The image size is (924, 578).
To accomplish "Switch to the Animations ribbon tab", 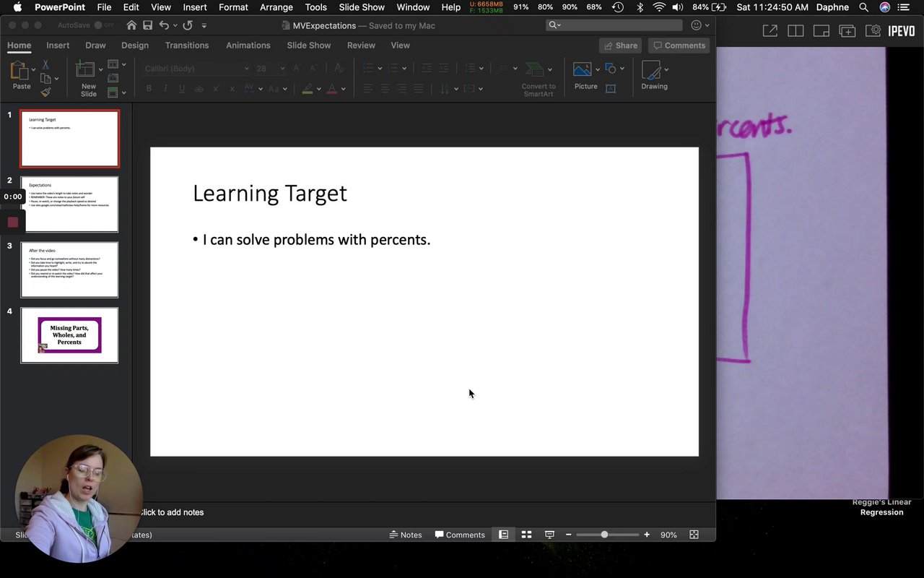I will tap(248, 45).
